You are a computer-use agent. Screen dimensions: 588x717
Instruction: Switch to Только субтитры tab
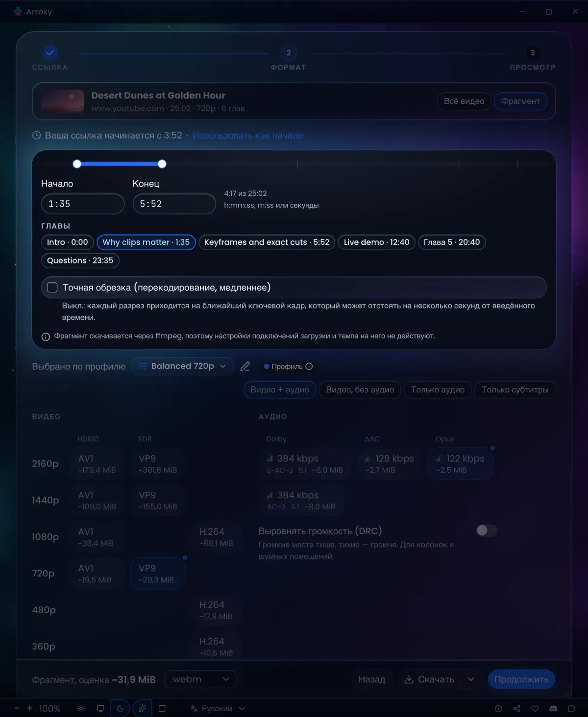pos(515,390)
